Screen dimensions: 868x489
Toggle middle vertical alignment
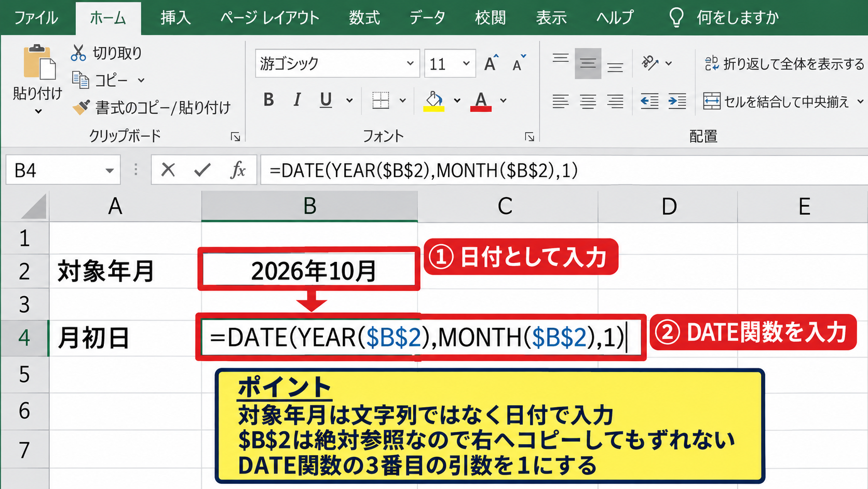pyautogui.click(x=588, y=63)
